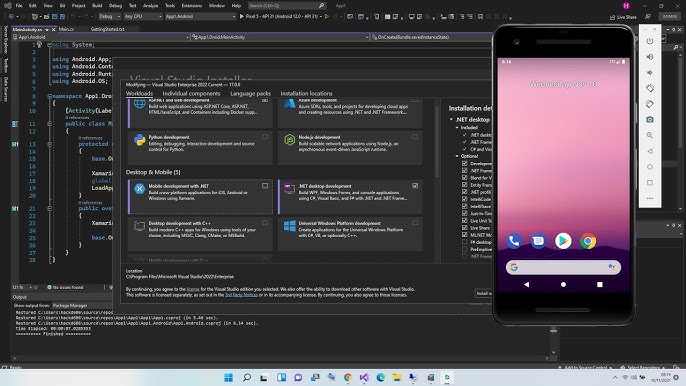The width and height of the screenshot is (686, 386).
Task: Open the Play Store app on phone
Action: click(563, 241)
